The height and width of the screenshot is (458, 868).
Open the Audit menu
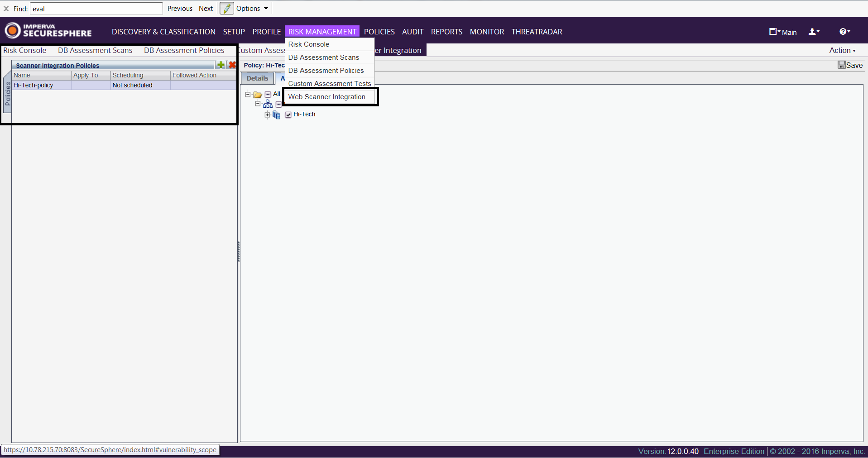[412, 32]
